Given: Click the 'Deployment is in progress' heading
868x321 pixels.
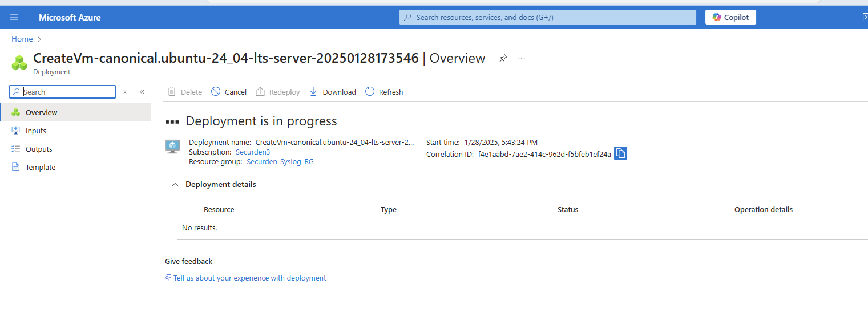Looking at the screenshot, I should pos(261,121).
